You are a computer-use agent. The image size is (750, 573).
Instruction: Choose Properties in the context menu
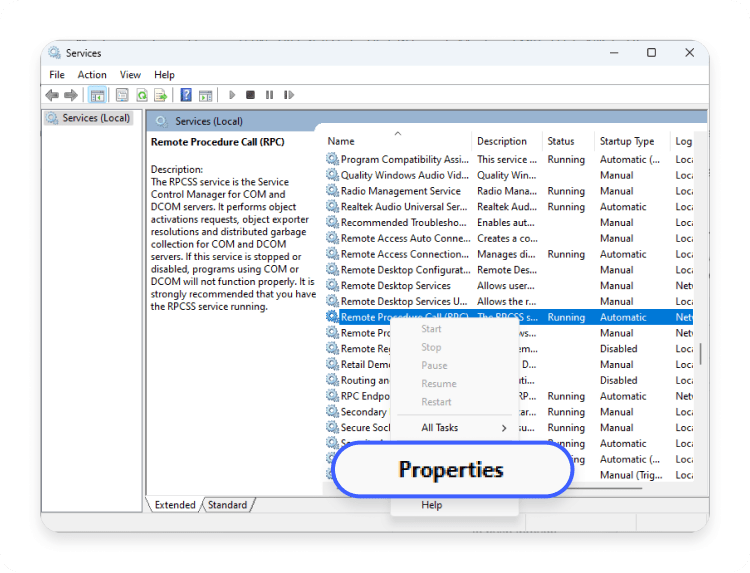point(451,470)
